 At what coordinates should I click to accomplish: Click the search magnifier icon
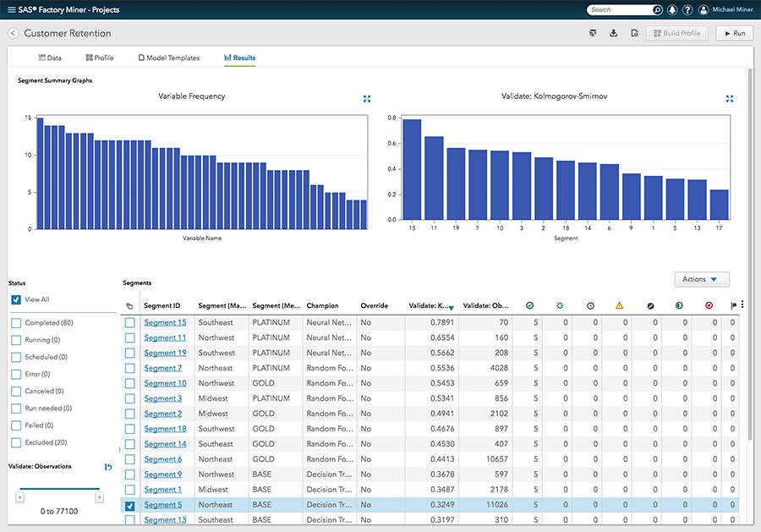click(657, 10)
